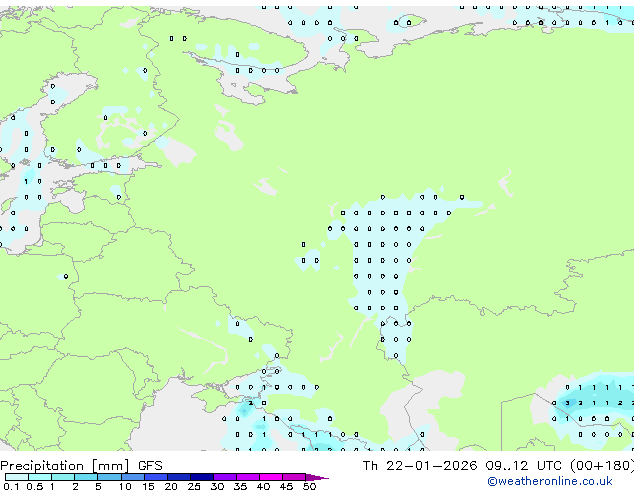Select the 45–50 mm legend swatch

[294, 477]
